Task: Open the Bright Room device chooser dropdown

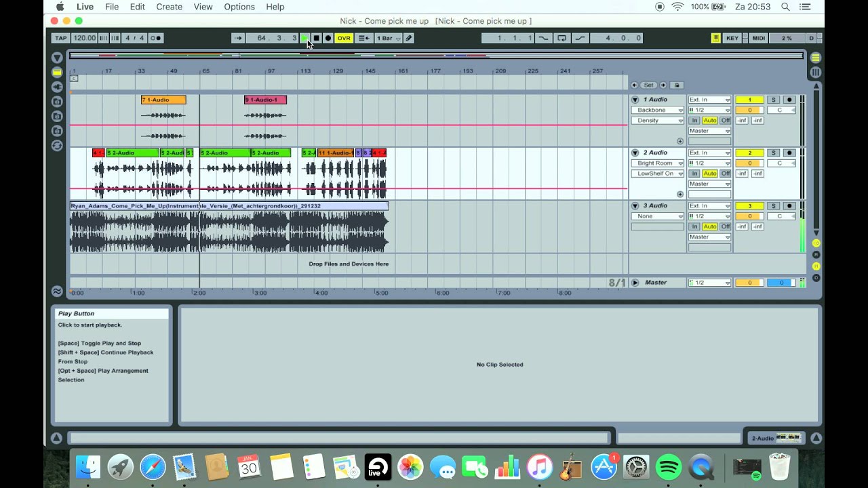Action: coord(658,163)
